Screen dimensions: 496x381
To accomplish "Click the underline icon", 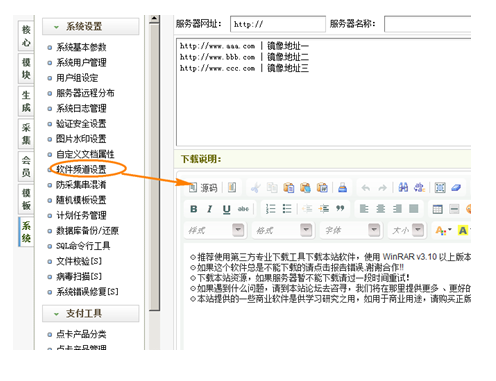I will pyautogui.click(x=226, y=209).
